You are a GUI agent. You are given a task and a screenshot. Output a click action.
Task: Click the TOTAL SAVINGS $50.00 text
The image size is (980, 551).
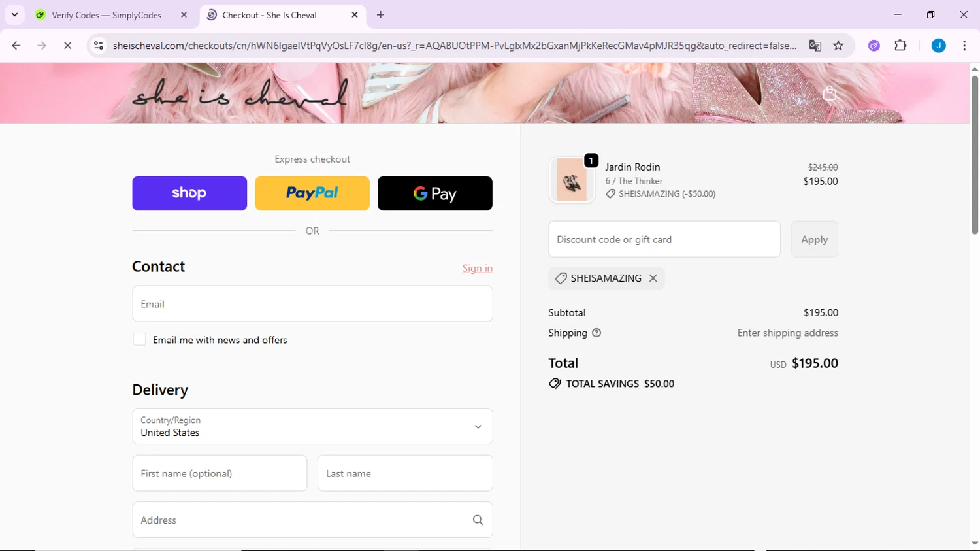click(620, 384)
